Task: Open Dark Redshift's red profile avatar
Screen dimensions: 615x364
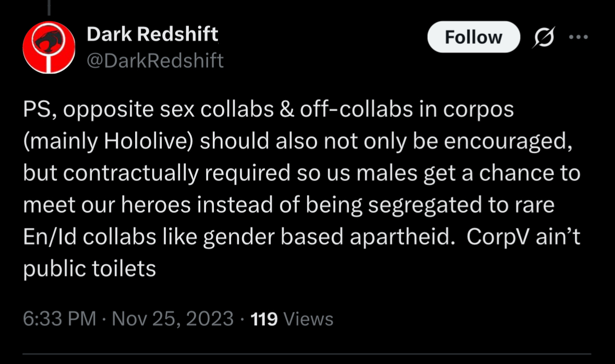Action: 49,47
